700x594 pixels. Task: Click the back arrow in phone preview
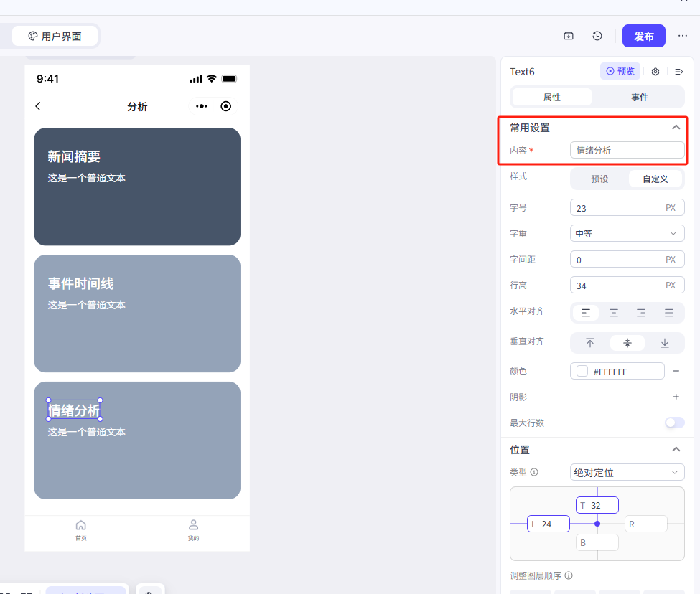click(x=38, y=106)
